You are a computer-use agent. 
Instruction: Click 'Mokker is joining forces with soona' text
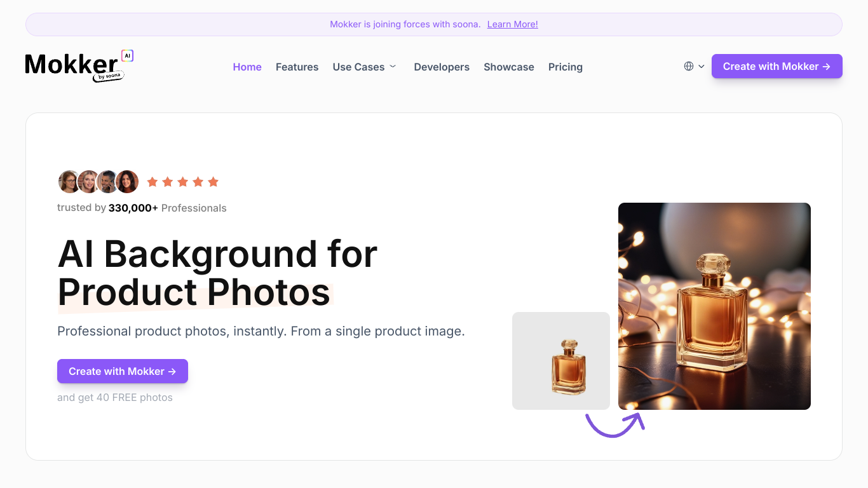point(405,24)
